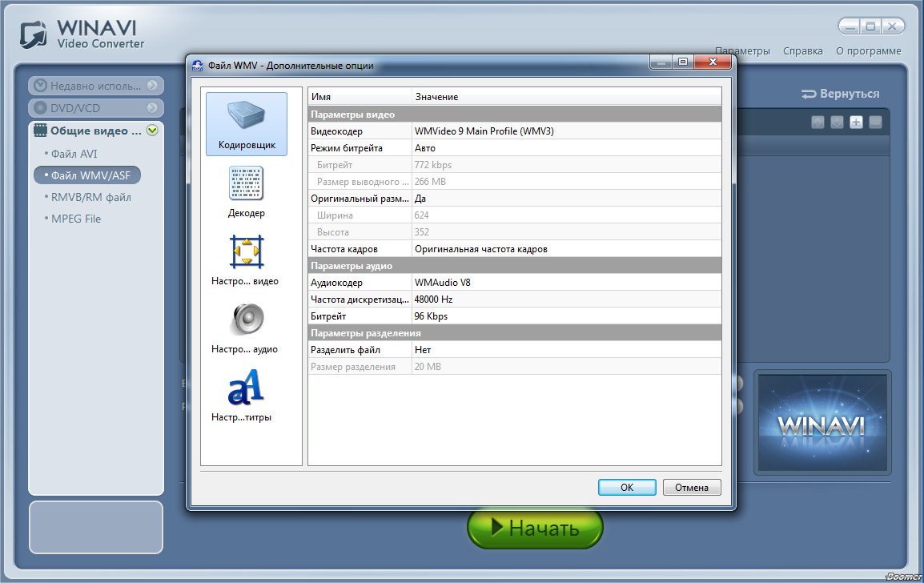Viewport: 924px width, 583px height.
Task: Click the Ширина 624 value
Action: [566, 215]
